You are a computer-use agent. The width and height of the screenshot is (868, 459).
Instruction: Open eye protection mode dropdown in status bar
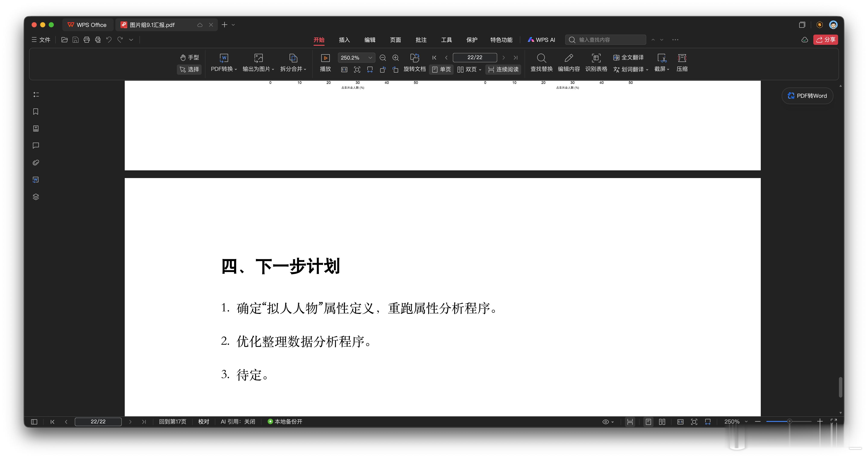tap(608, 422)
